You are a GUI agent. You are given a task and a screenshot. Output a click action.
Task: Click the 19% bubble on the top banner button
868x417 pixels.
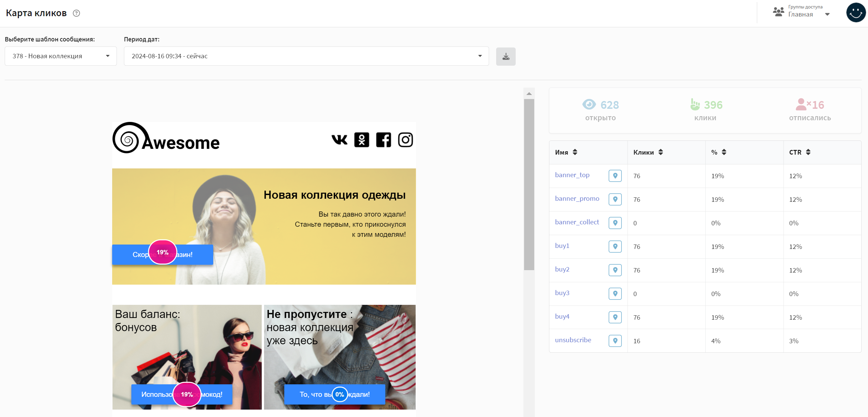pos(162,252)
